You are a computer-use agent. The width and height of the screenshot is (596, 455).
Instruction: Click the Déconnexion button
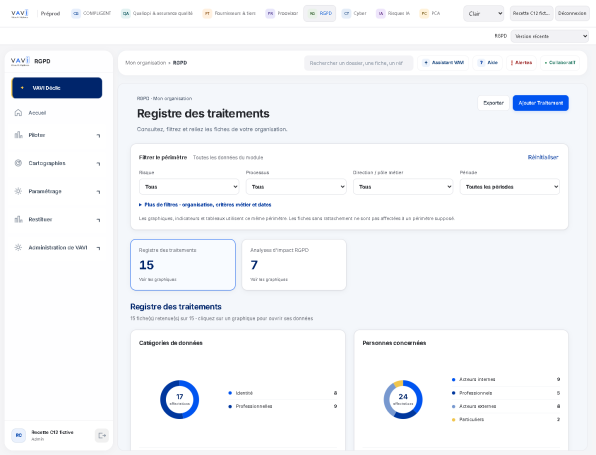(572, 13)
